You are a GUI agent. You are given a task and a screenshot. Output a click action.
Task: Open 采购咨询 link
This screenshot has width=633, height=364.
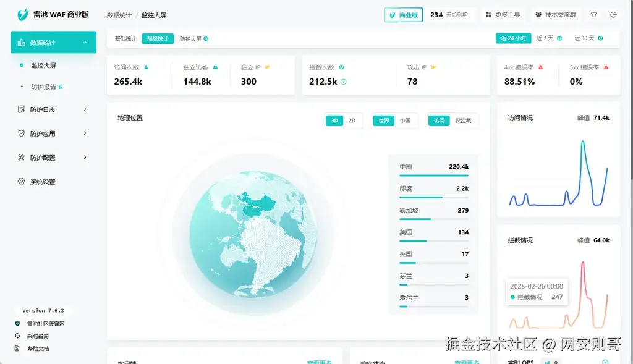tap(38, 336)
